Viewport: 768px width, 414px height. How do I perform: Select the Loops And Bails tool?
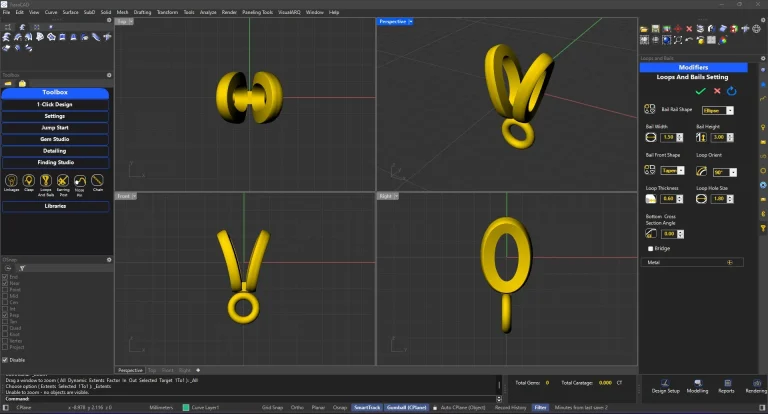click(x=46, y=181)
